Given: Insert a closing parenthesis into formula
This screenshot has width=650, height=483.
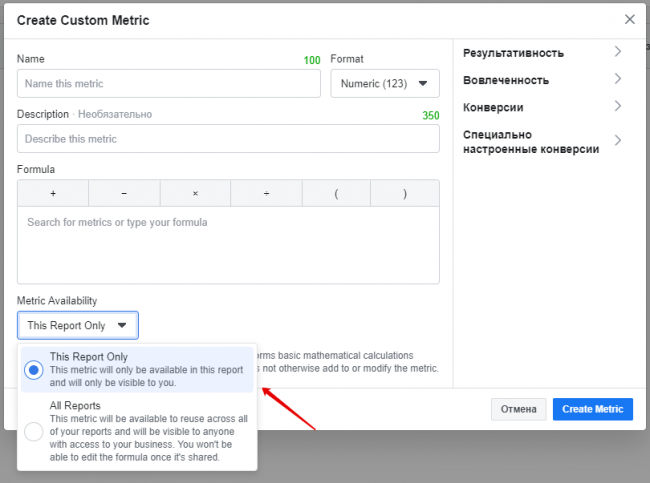Looking at the screenshot, I should 404,193.
